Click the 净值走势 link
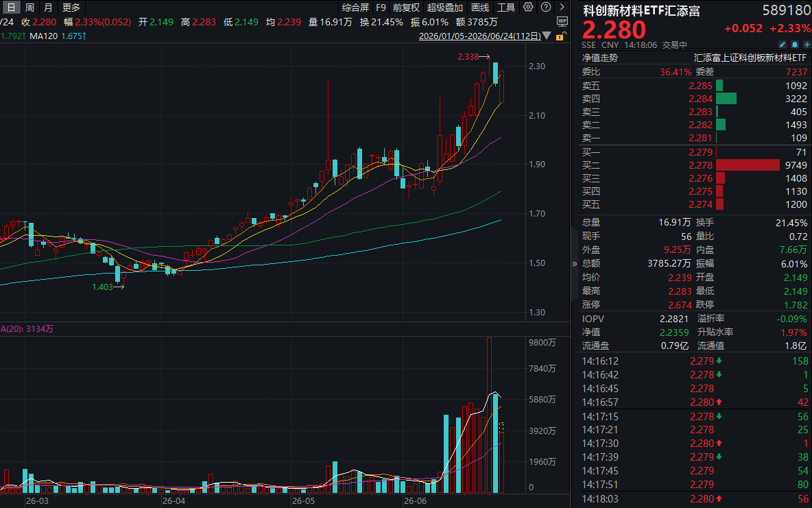The width and height of the screenshot is (812, 508). pyautogui.click(x=599, y=58)
